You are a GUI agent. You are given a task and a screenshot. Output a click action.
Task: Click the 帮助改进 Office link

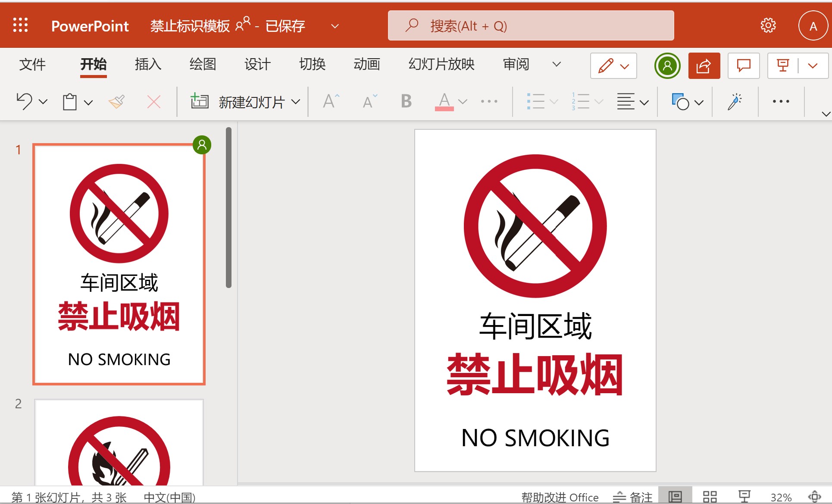point(560,497)
